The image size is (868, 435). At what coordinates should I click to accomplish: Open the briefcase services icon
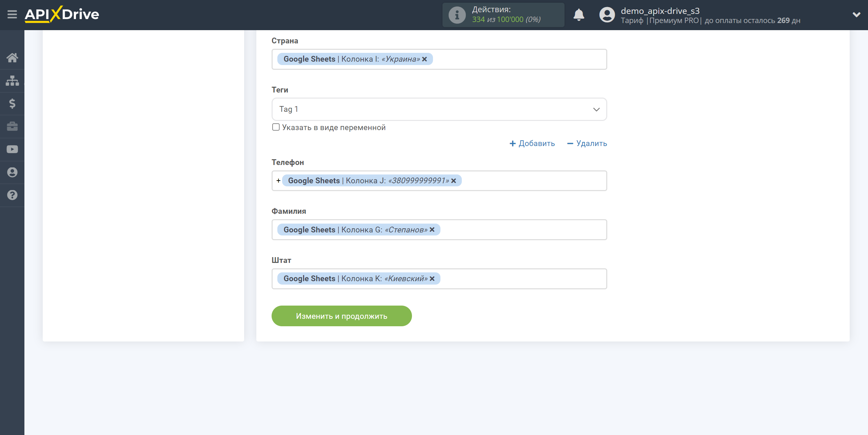[x=12, y=126]
